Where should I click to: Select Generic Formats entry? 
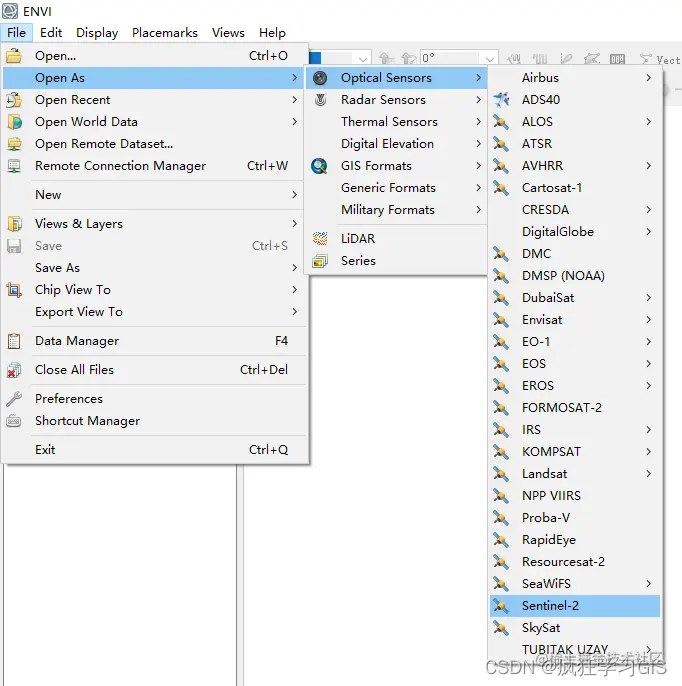coord(396,188)
